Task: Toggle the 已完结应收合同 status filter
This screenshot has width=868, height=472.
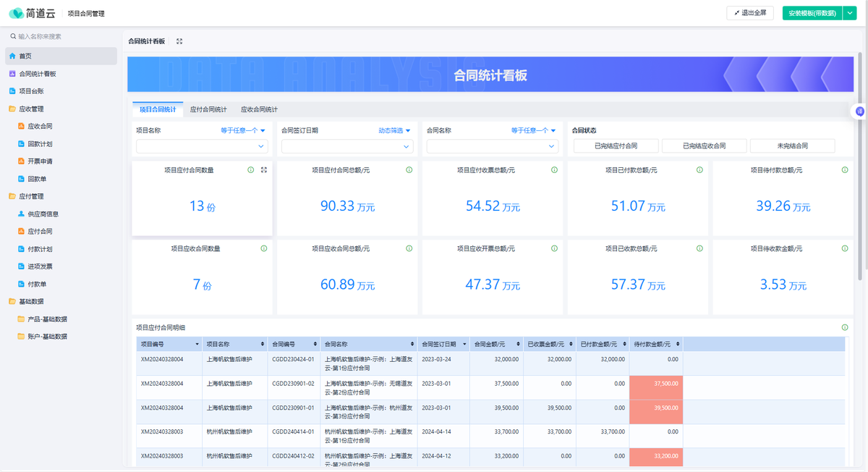Action: 704,146
